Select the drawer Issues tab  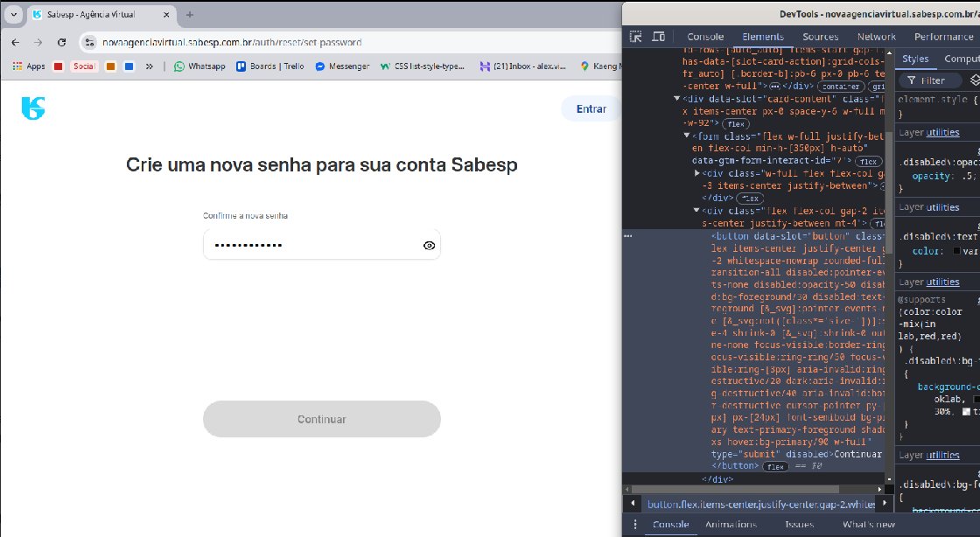tap(800, 525)
